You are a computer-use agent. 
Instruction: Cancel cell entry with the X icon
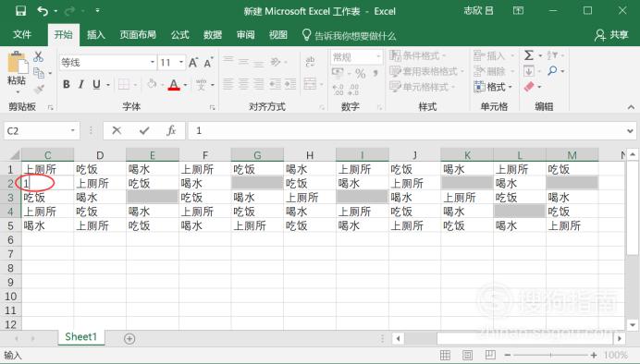pos(117,130)
